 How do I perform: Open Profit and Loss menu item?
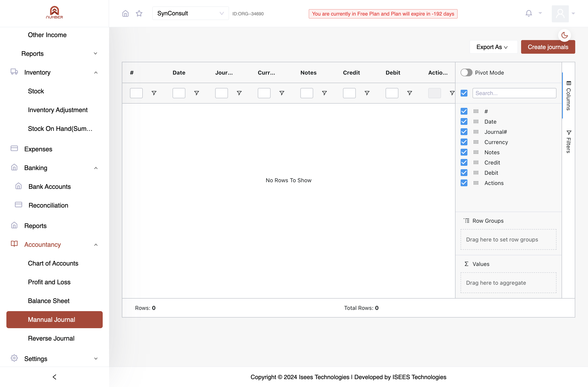click(x=49, y=282)
